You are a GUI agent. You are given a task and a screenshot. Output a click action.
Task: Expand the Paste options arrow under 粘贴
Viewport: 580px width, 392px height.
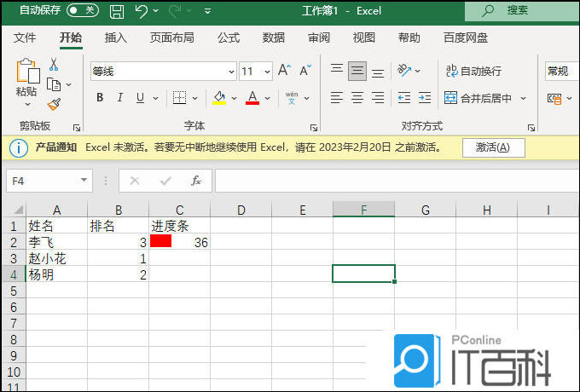pos(28,105)
